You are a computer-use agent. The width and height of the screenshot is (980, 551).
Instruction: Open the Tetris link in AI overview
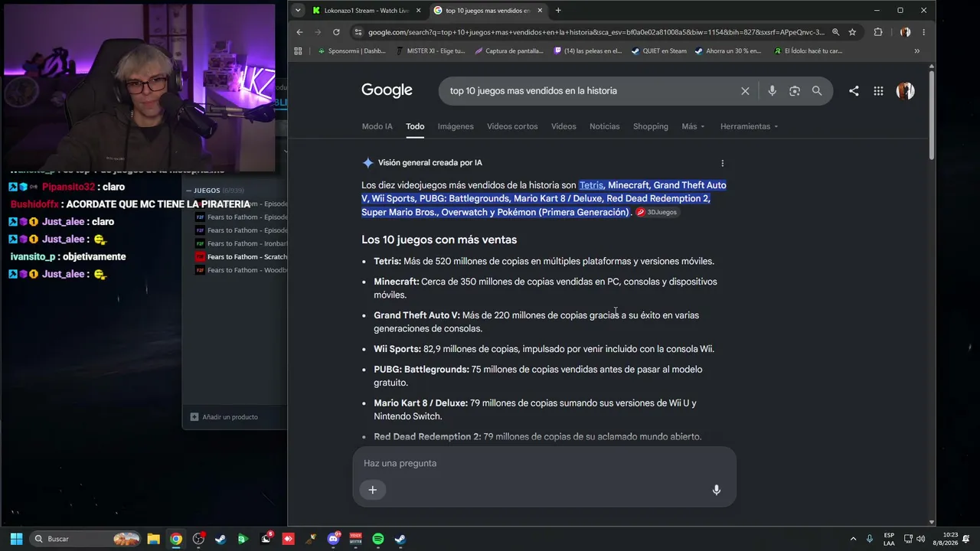pos(591,185)
